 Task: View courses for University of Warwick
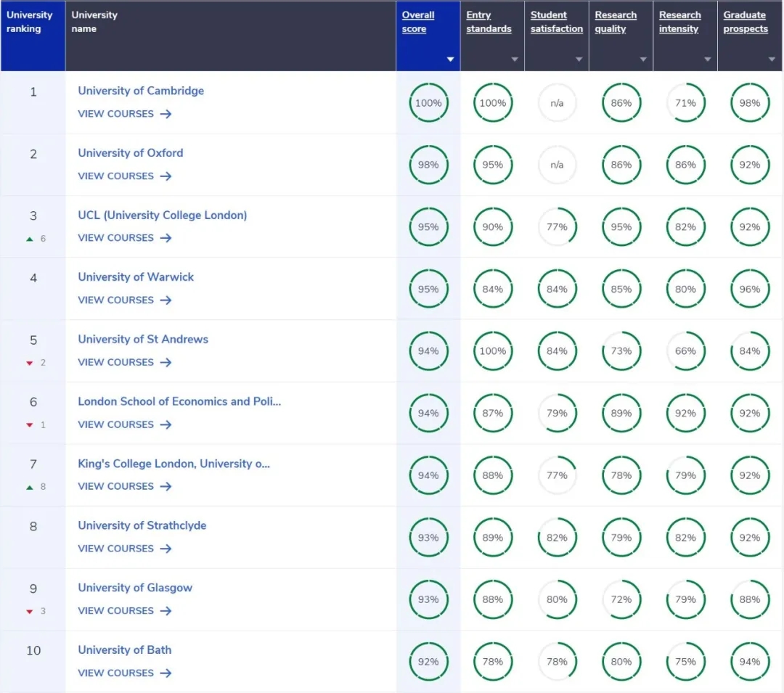click(x=125, y=300)
